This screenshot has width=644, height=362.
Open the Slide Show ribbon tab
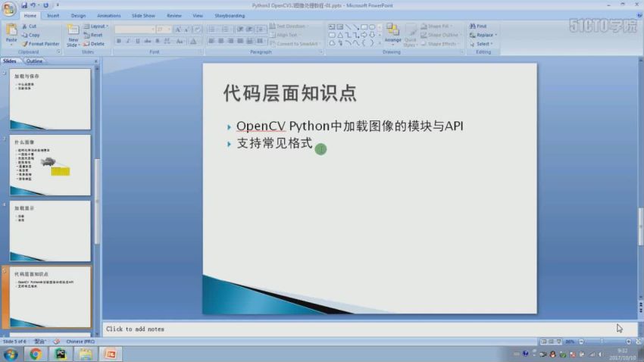[143, 16]
